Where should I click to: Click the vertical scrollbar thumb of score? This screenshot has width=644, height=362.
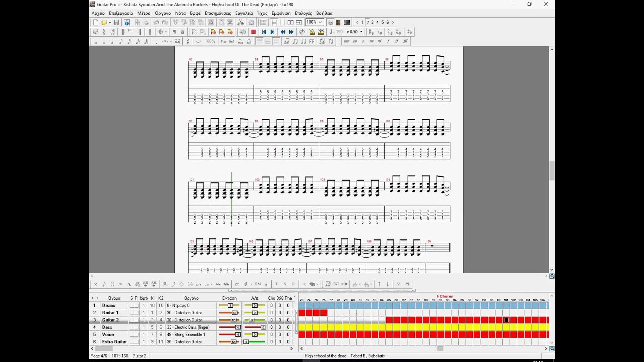pos(552,171)
